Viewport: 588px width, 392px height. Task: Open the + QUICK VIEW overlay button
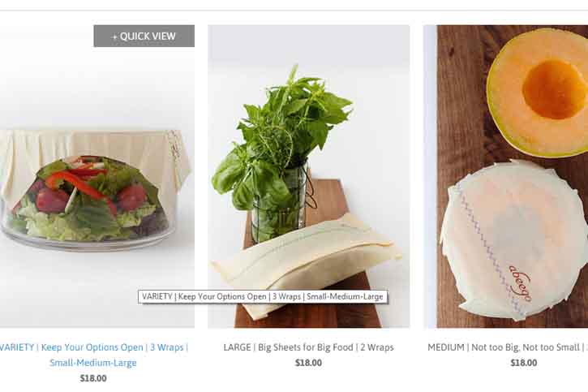pos(144,36)
